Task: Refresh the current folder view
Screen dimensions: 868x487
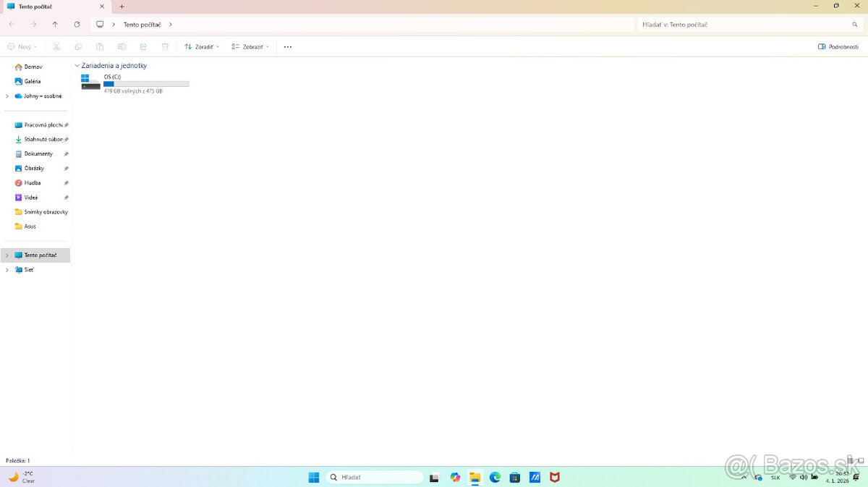Action: click(77, 25)
